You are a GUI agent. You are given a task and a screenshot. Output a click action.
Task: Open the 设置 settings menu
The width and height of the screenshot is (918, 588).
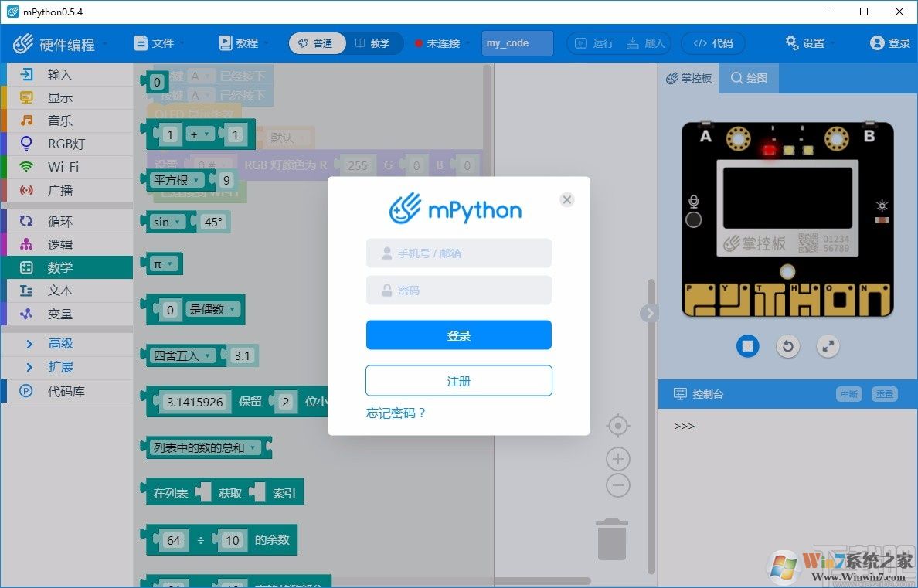click(x=806, y=43)
